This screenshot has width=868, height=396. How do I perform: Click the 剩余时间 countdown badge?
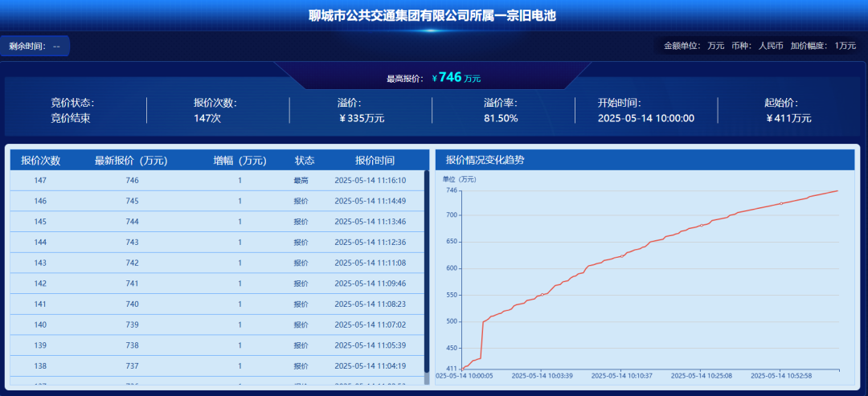35,47
